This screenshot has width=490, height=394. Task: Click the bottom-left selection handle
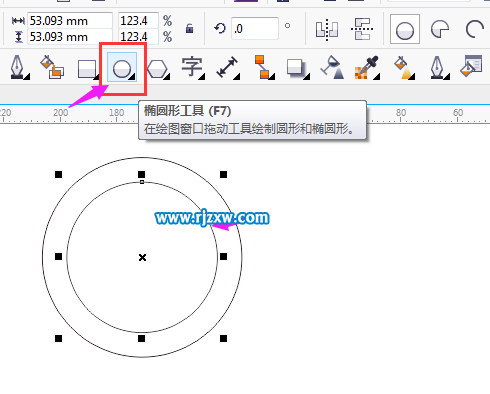tap(58, 339)
